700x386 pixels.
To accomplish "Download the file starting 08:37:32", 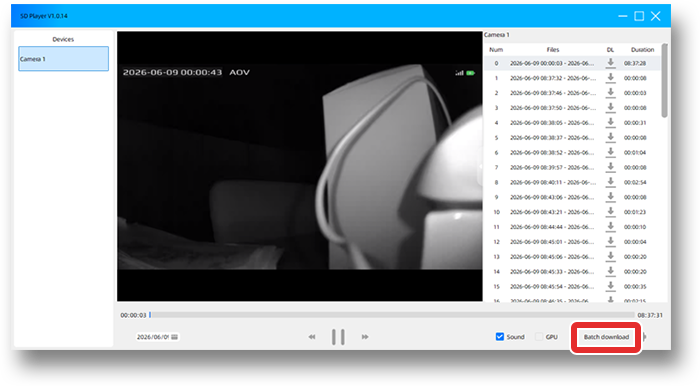I will tap(610, 78).
